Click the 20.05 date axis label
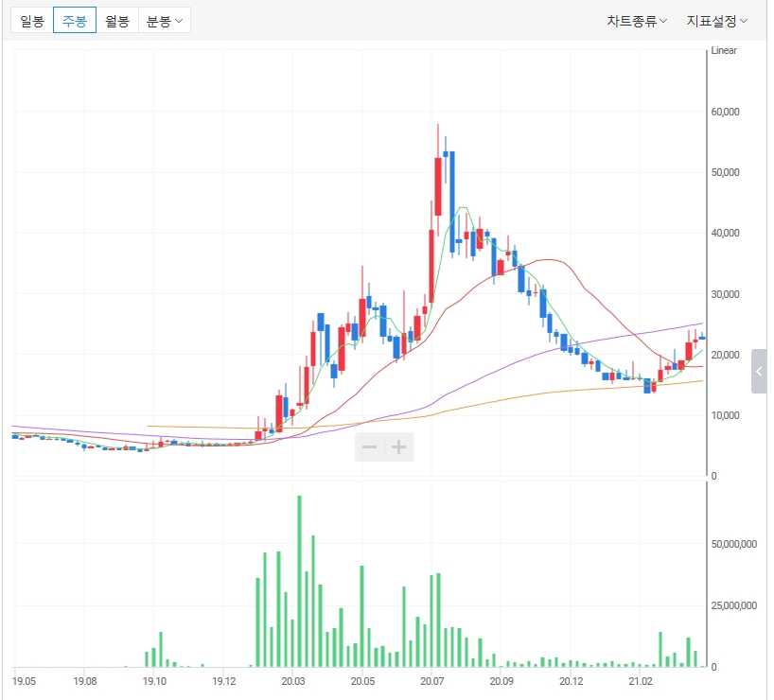 (362, 681)
